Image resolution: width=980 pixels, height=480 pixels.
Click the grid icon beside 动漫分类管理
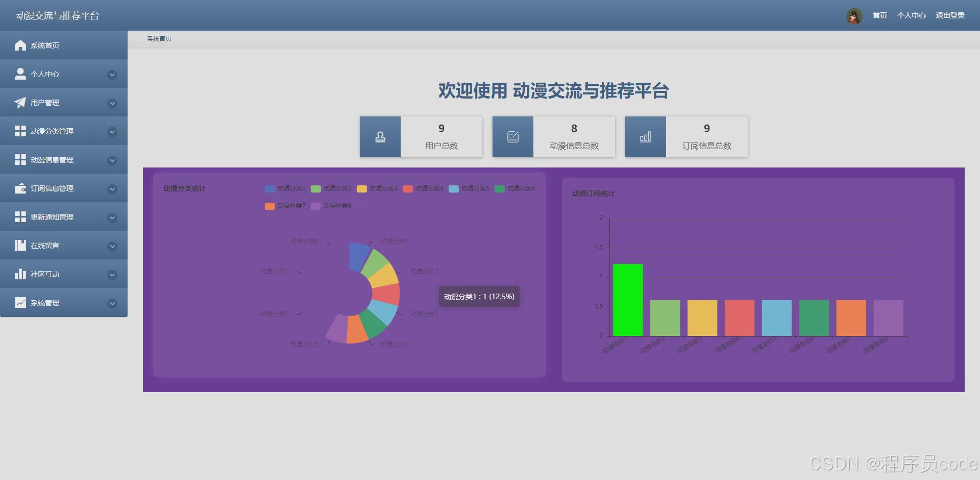click(x=20, y=131)
